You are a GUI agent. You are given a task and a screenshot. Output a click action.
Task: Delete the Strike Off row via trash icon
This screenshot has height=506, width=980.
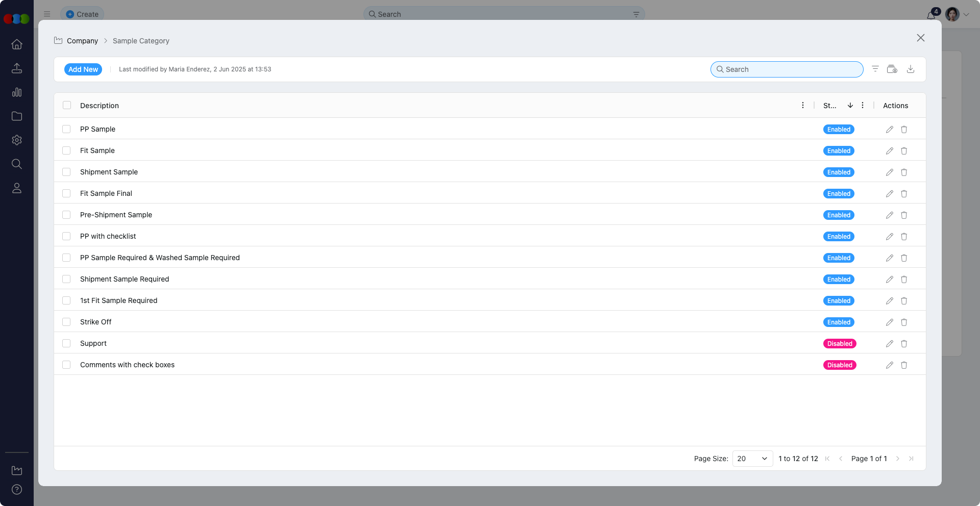904,322
